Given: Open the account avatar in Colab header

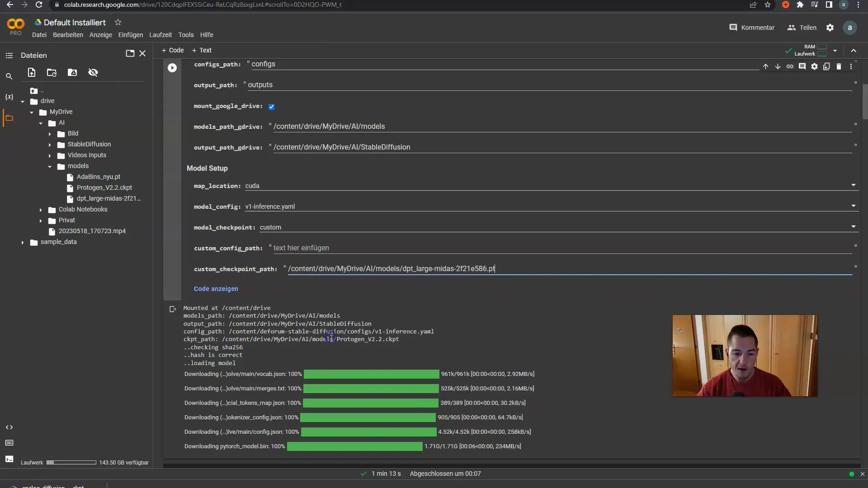Looking at the screenshot, I should coord(850,28).
